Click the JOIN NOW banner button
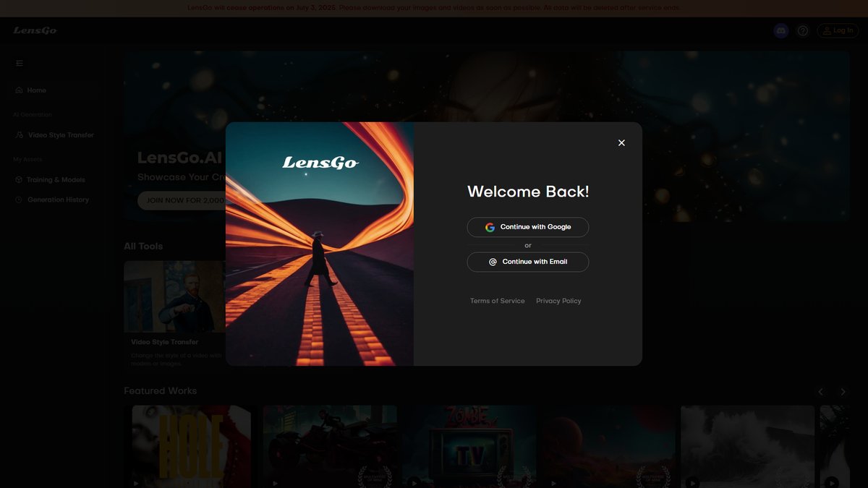868x488 pixels. click(181, 200)
